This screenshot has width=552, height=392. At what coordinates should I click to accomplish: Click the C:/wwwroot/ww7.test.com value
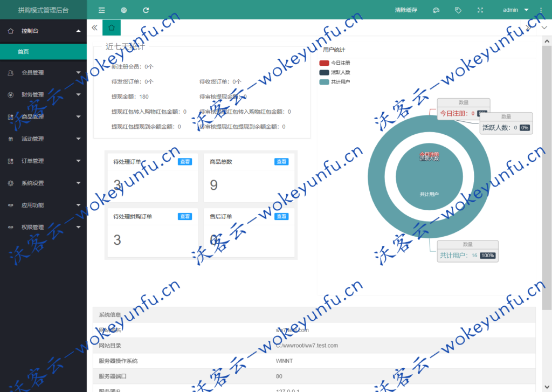pos(307,346)
